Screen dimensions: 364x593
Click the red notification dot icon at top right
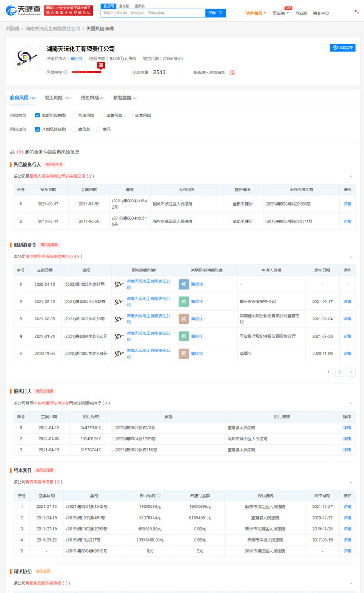point(356,12)
